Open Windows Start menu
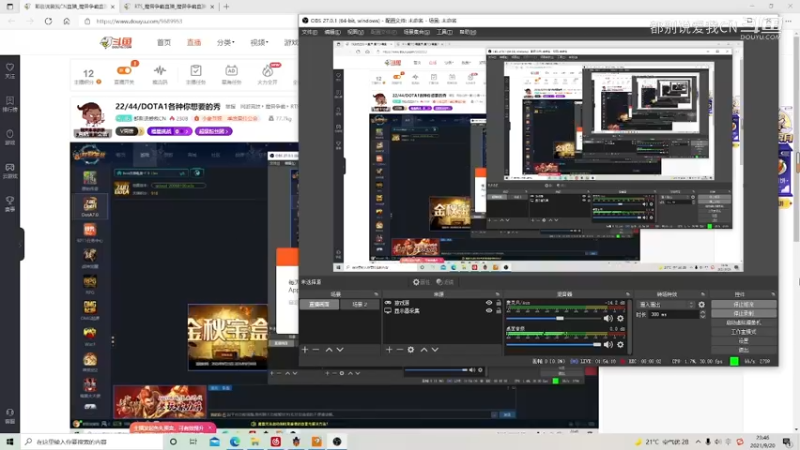Screen dimensions: 800x450 tap(10, 441)
